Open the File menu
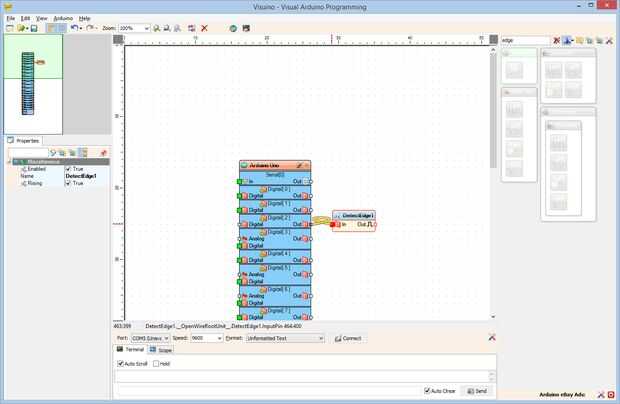Image resolution: width=620 pixels, height=404 pixels. point(11,19)
